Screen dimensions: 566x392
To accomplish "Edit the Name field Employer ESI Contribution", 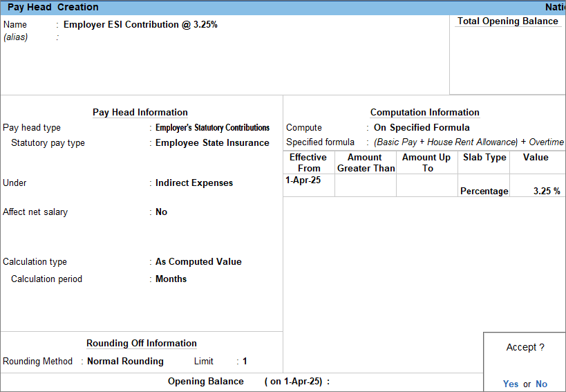I will [140, 24].
